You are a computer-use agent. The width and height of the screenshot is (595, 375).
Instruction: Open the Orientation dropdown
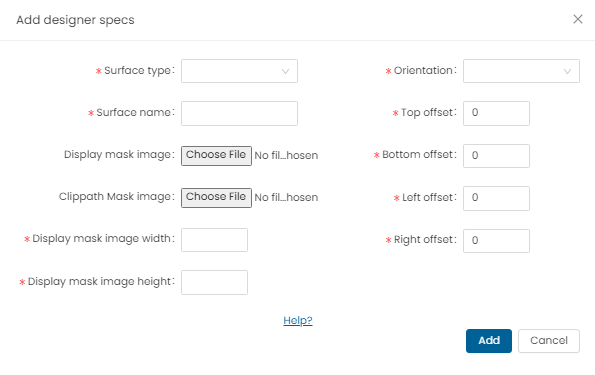521,71
